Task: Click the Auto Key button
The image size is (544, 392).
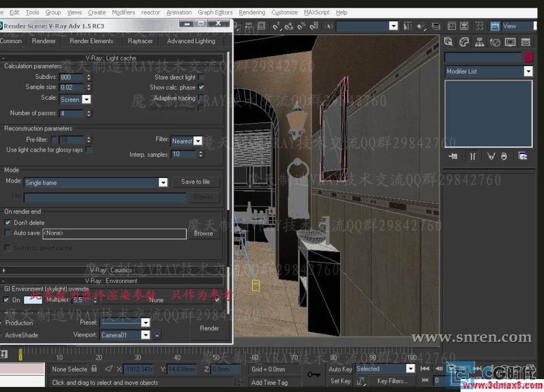Action: pyautogui.click(x=340, y=369)
